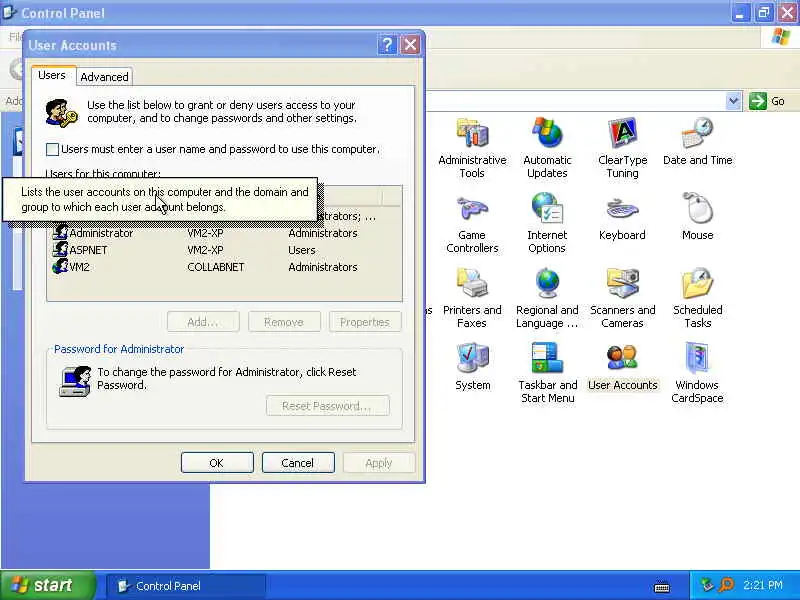Open Scanners and Cameras
The image size is (800, 600).
click(622, 298)
